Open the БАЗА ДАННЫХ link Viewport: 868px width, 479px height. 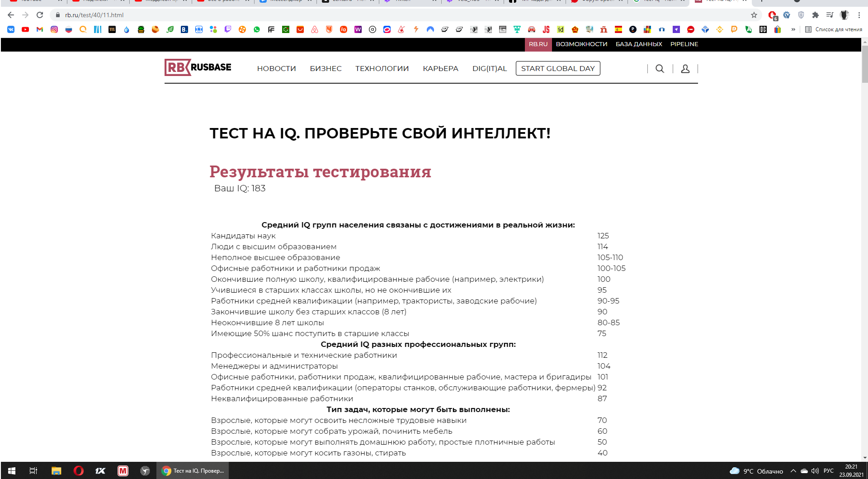pyautogui.click(x=638, y=44)
